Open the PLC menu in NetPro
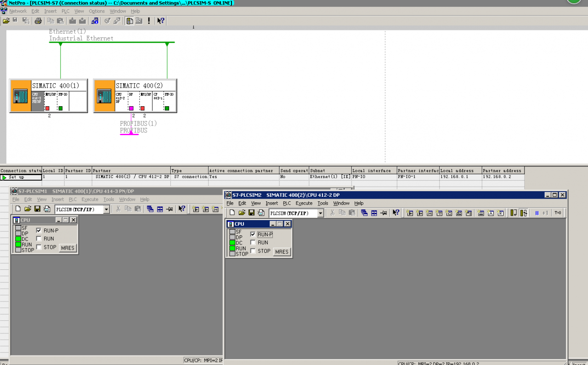 pyautogui.click(x=65, y=11)
